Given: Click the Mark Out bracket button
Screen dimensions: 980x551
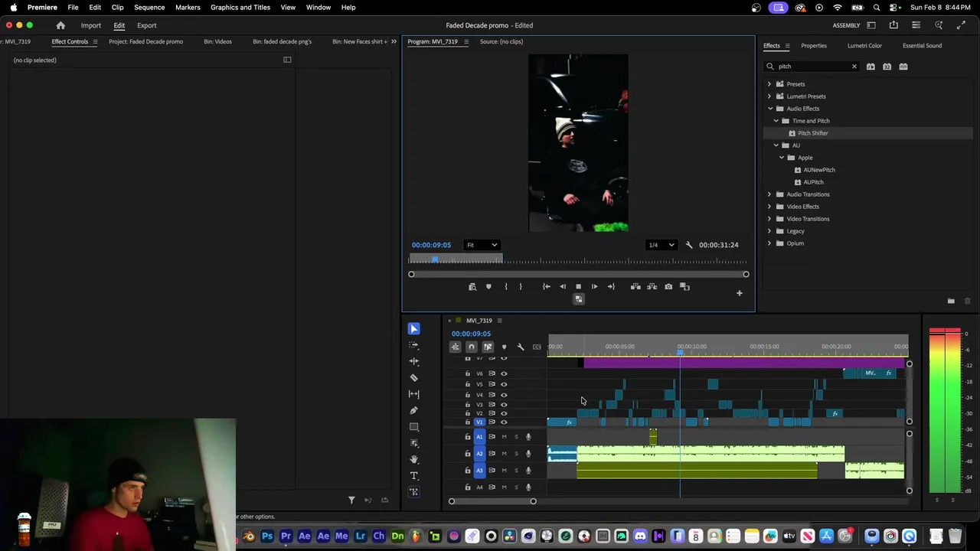Looking at the screenshot, I should click(x=521, y=287).
